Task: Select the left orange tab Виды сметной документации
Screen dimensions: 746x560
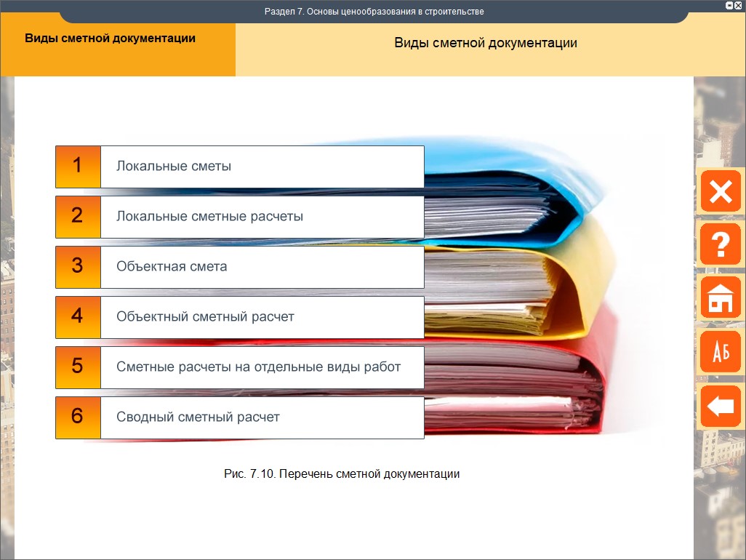Action: tap(111, 39)
